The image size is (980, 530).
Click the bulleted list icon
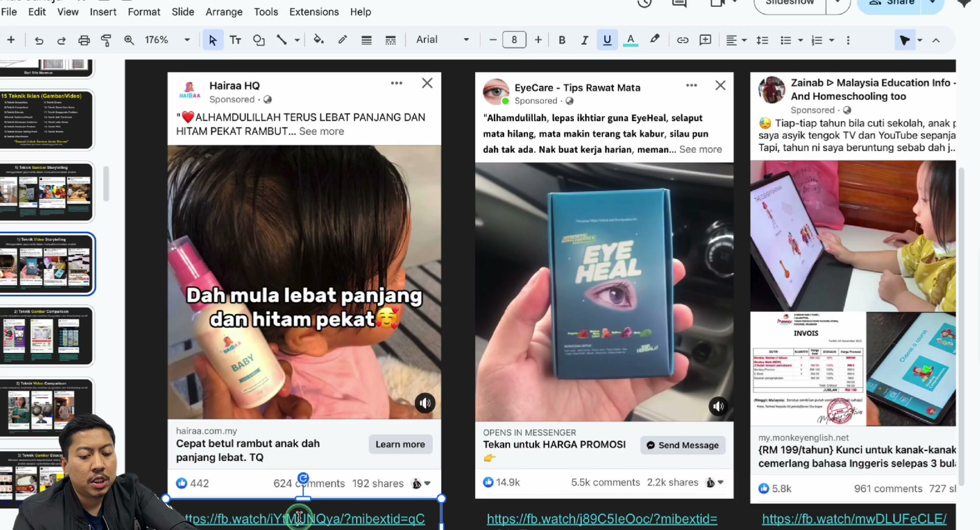[786, 40]
